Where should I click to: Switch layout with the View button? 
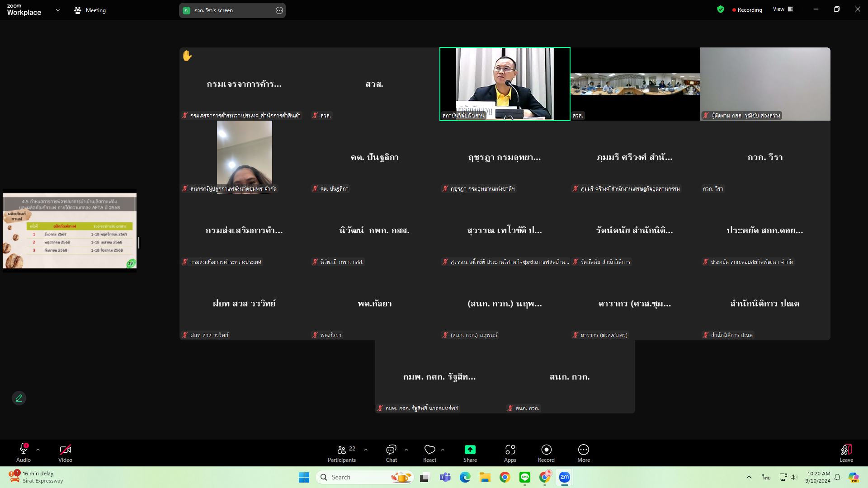(x=783, y=9)
